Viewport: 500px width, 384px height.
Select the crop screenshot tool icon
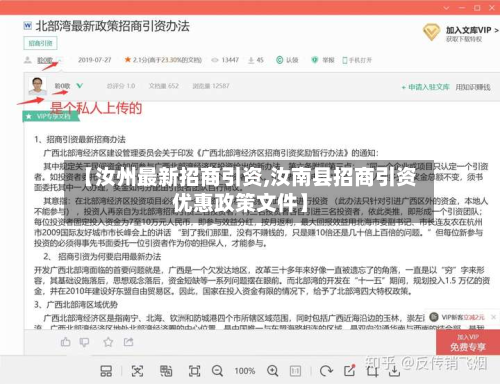pos(372,371)
